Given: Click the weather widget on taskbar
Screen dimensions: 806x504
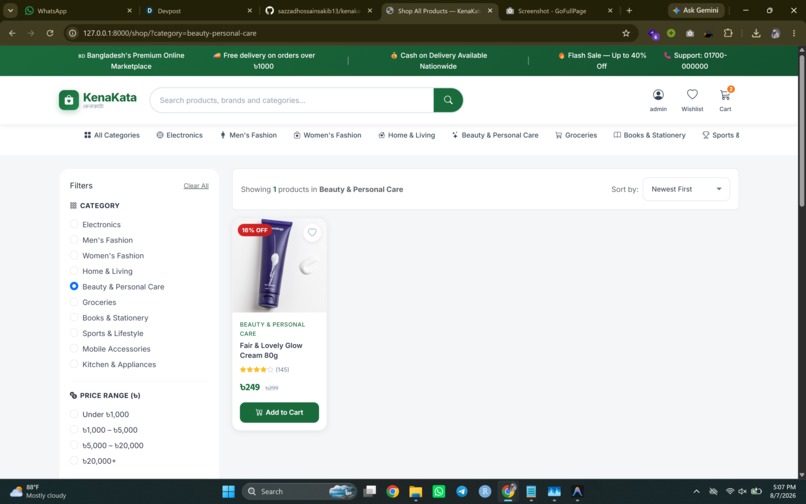Looking at the screenshot, I should pos(39,491).
